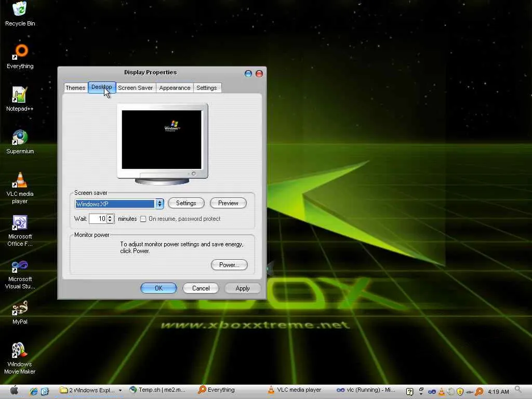Select the Supermium browser desktop shortcut
This screenshot has height=399, width=532.
[x=20, y=142]
